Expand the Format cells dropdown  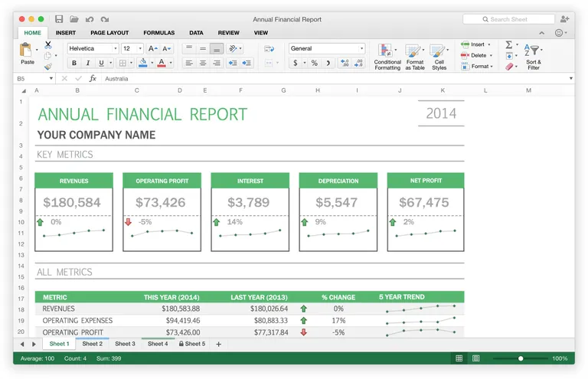coord(492,67)
